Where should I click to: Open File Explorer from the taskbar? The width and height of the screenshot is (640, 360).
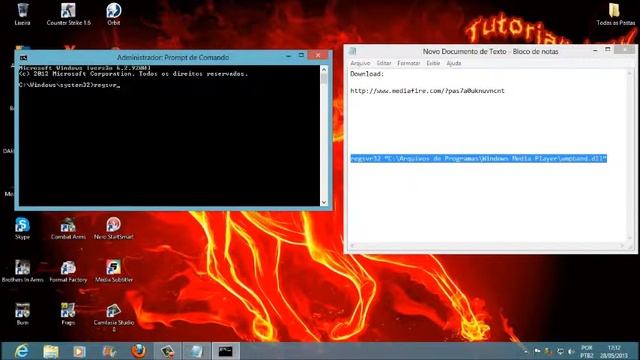coord(51,351)
